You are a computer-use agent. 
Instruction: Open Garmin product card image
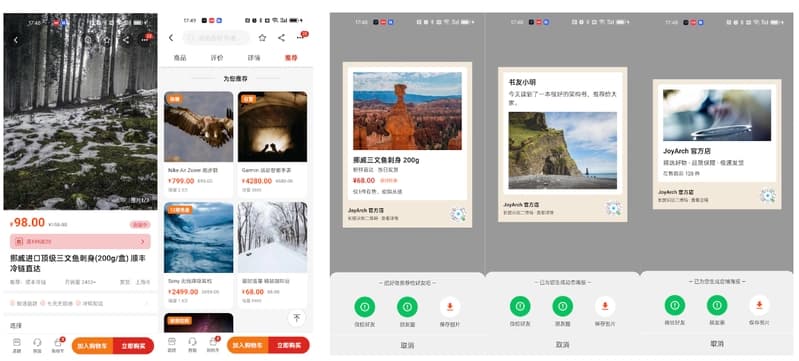(x=273, y=127)
